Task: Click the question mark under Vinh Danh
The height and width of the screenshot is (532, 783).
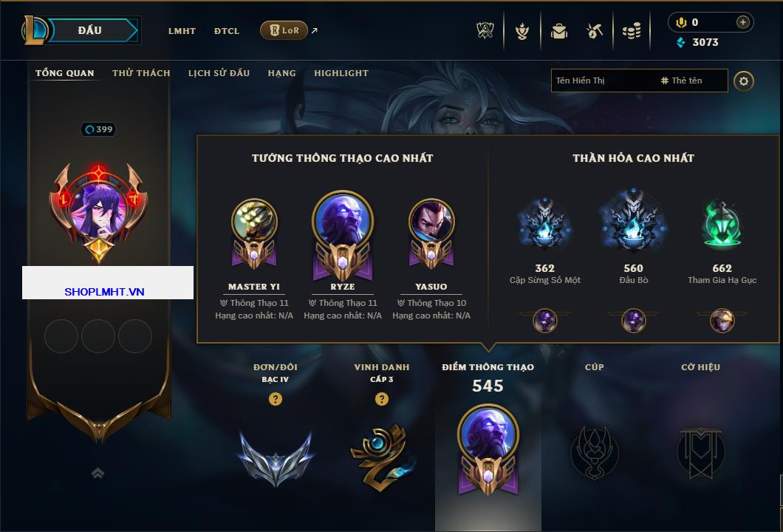Action: (x=381, y=398)
